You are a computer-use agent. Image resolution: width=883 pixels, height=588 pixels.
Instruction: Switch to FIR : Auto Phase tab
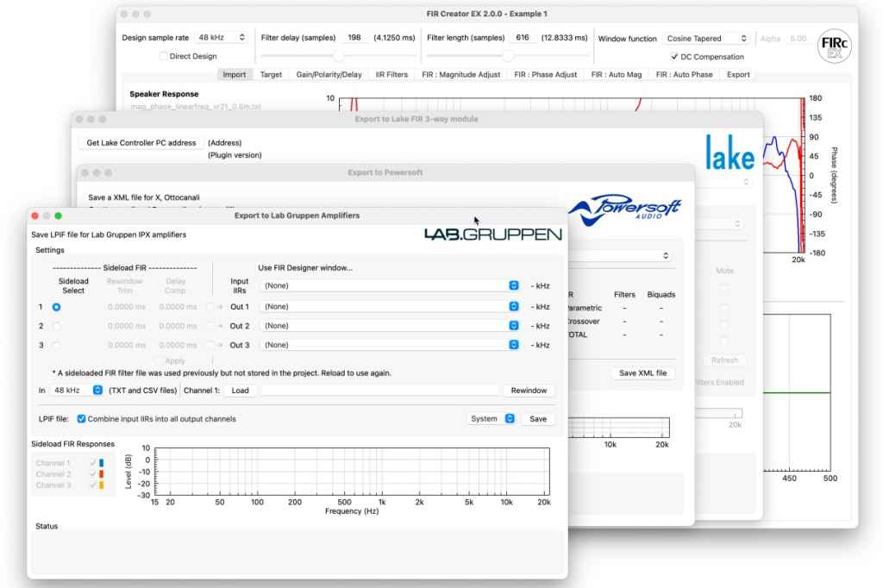click(684, 74)
